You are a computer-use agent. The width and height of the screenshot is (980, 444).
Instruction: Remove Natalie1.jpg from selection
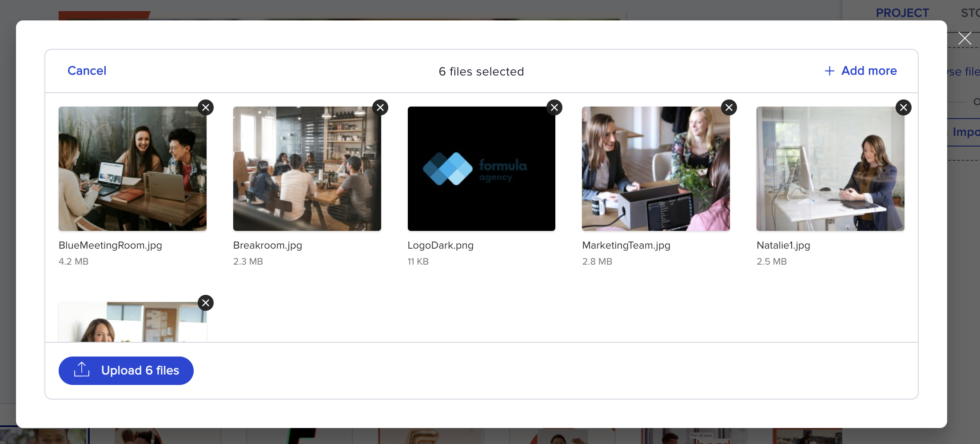coord(904,107)
